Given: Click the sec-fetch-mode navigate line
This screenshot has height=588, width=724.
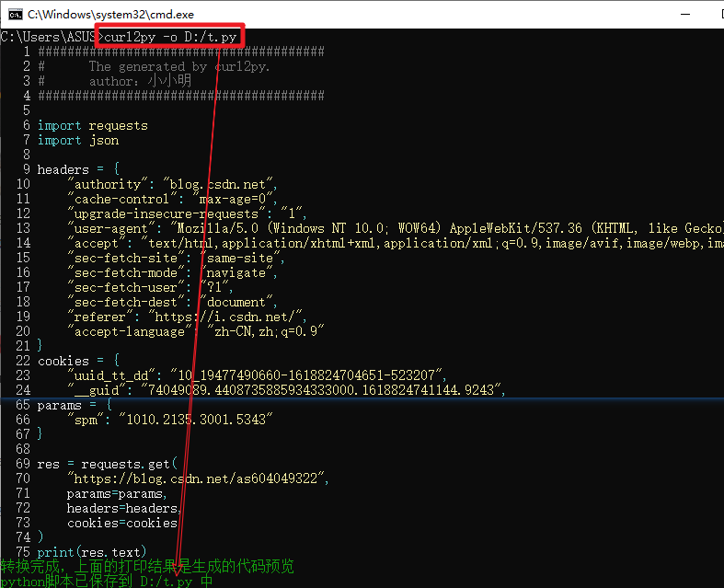Looking at the screenshot, I should [x=172, y=272].
